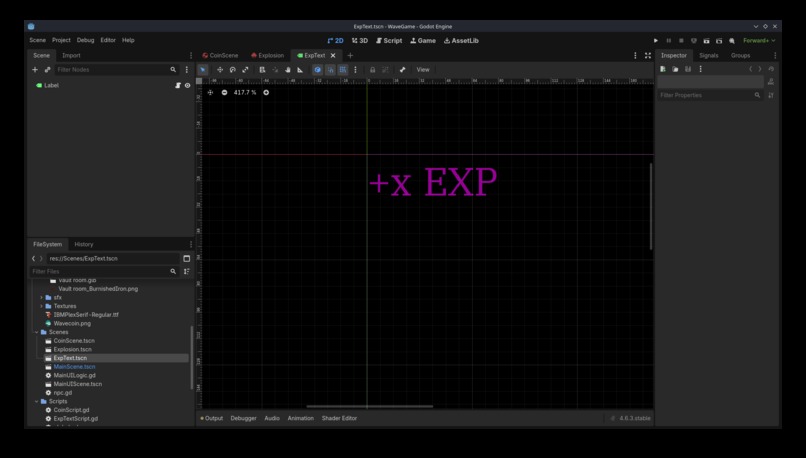Expand the Textures folder
Viewport: 806px width, 458px height.
42,306
